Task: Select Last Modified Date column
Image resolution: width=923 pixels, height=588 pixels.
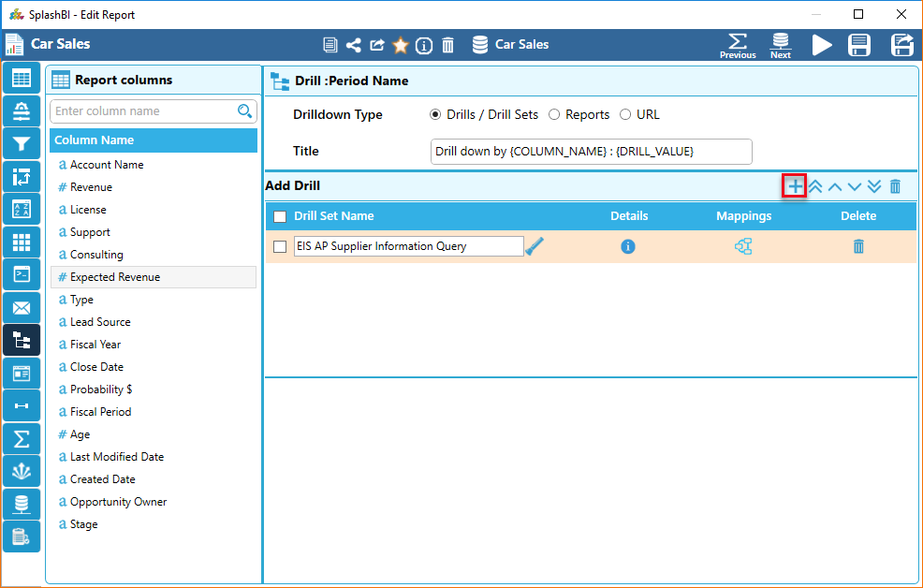Action: (x=154, y=457)
